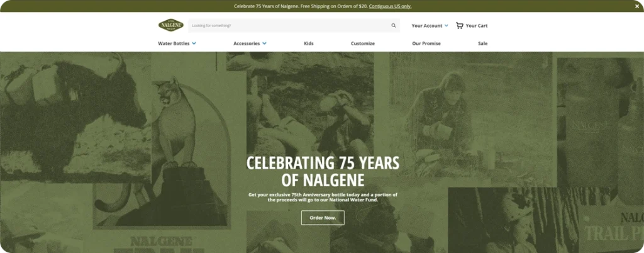Click the Order Now button
644x253 pixels.
pyautogui.click(x=323, y=218)
